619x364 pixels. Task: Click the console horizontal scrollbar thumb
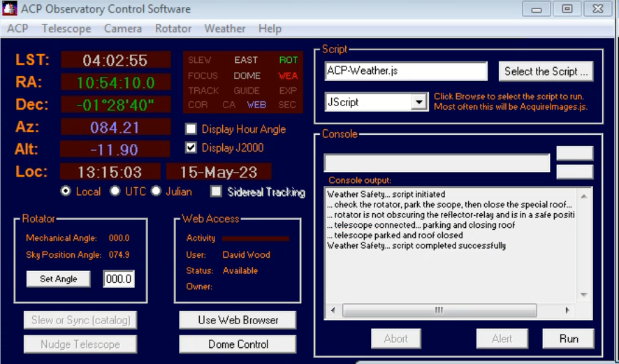point(439,310)
